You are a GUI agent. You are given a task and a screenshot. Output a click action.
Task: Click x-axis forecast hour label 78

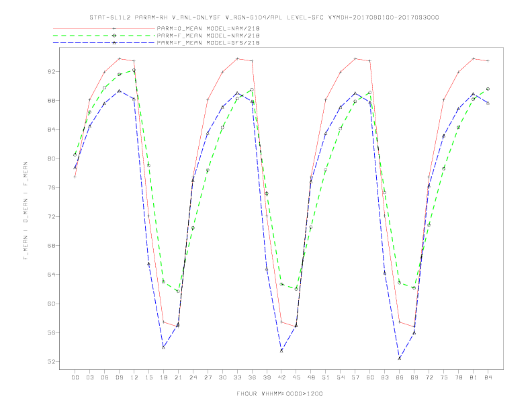tap(458, 377)
